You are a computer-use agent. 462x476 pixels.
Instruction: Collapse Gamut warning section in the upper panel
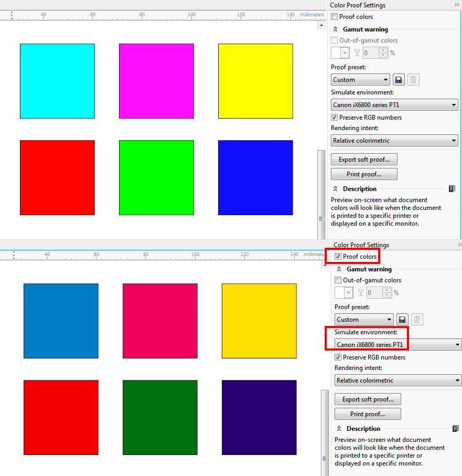(336, 29)
